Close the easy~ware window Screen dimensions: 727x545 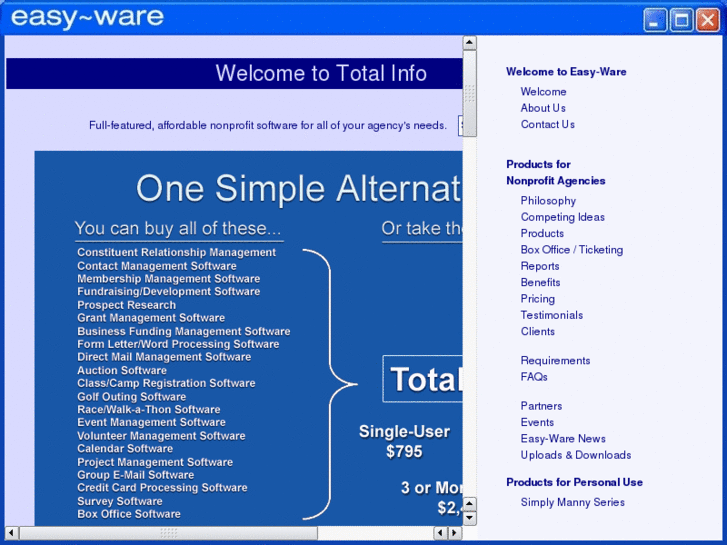[x=708, y=20]
